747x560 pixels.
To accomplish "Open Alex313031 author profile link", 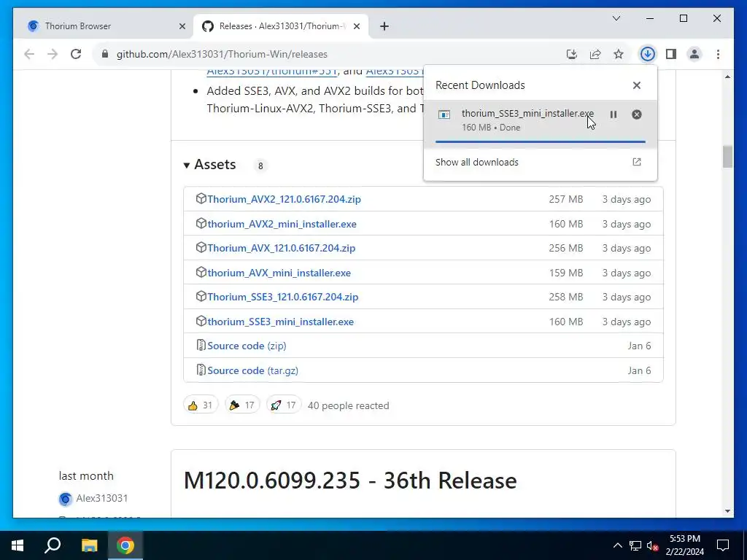I will pos(102,498).
